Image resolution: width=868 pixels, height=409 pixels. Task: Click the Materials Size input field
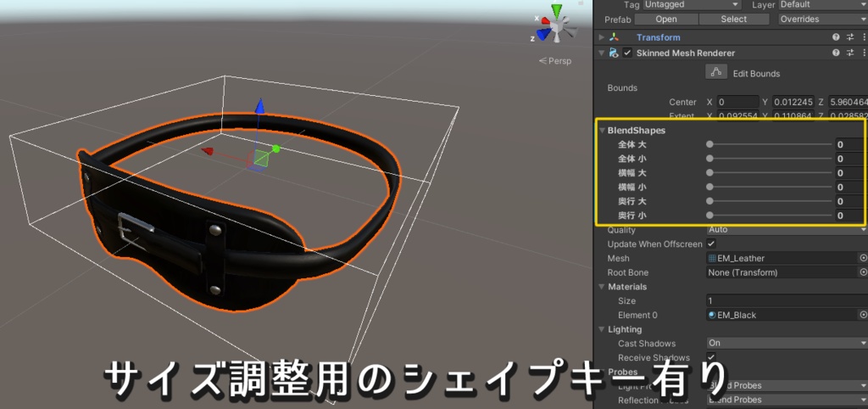tap(787, 301)
